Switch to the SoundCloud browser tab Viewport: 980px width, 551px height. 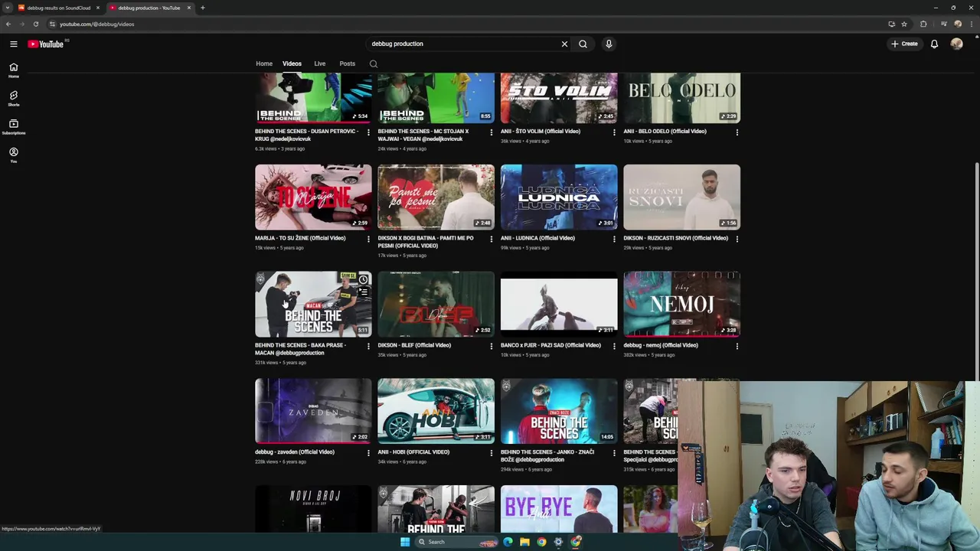[x=59, y=8]
